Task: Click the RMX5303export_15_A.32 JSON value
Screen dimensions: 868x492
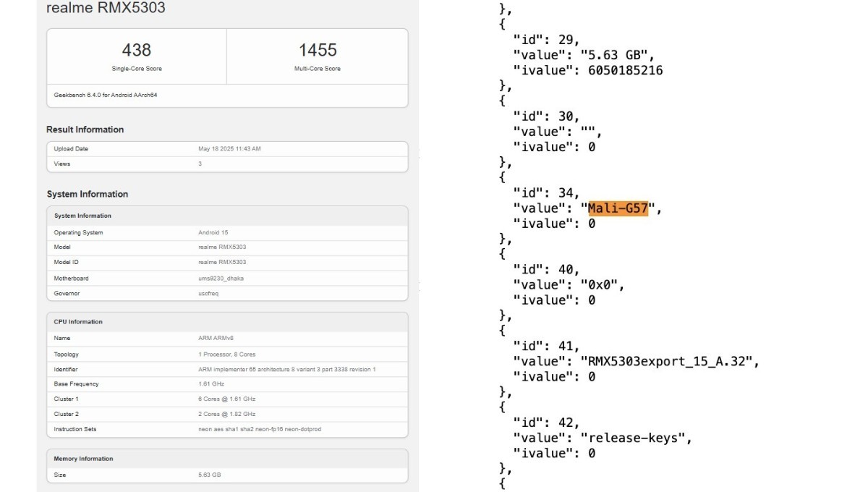Action: pos(669,361)
